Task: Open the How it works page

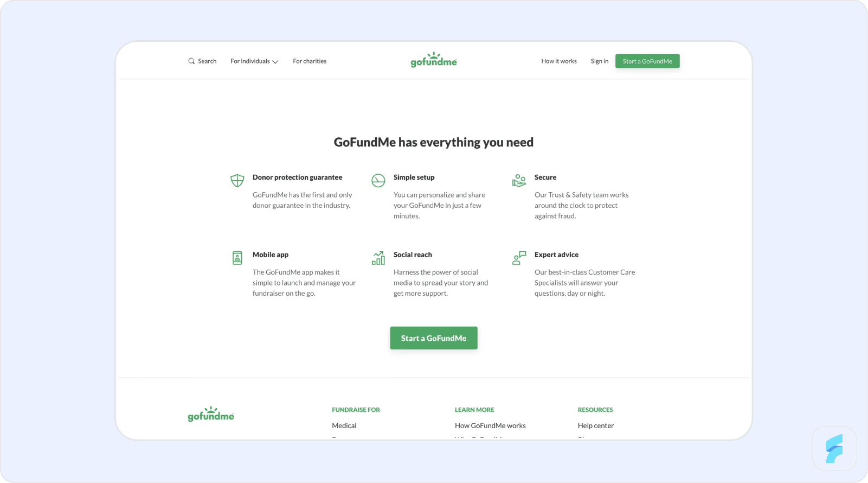Action: tap(559, 61)
